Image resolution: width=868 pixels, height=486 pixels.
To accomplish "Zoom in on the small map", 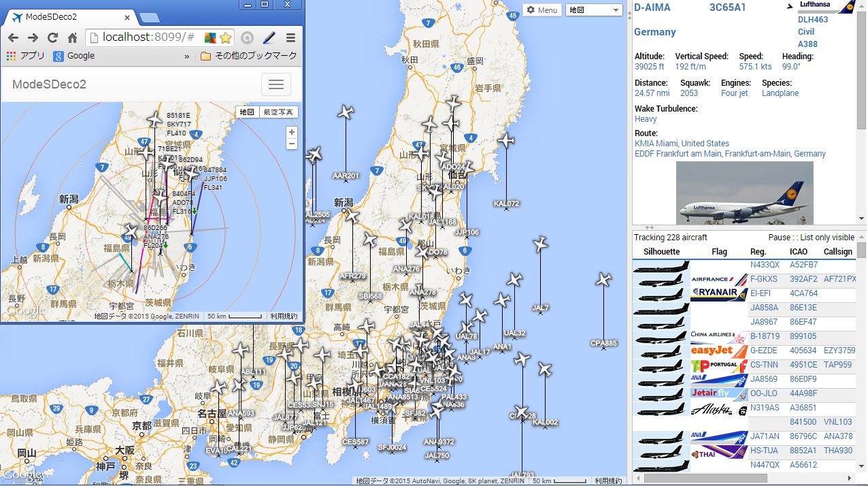I will (x=292, y=132).
